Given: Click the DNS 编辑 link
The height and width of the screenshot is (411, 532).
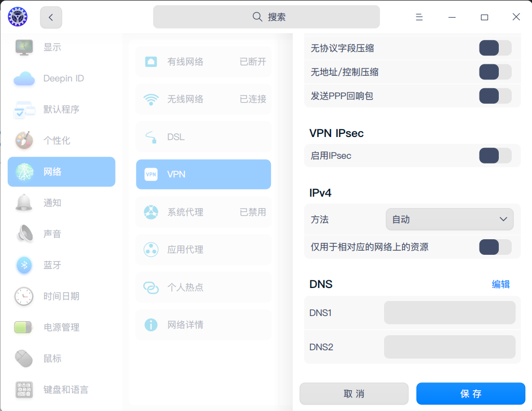Looking at the screenshot, I should (501, 284).
